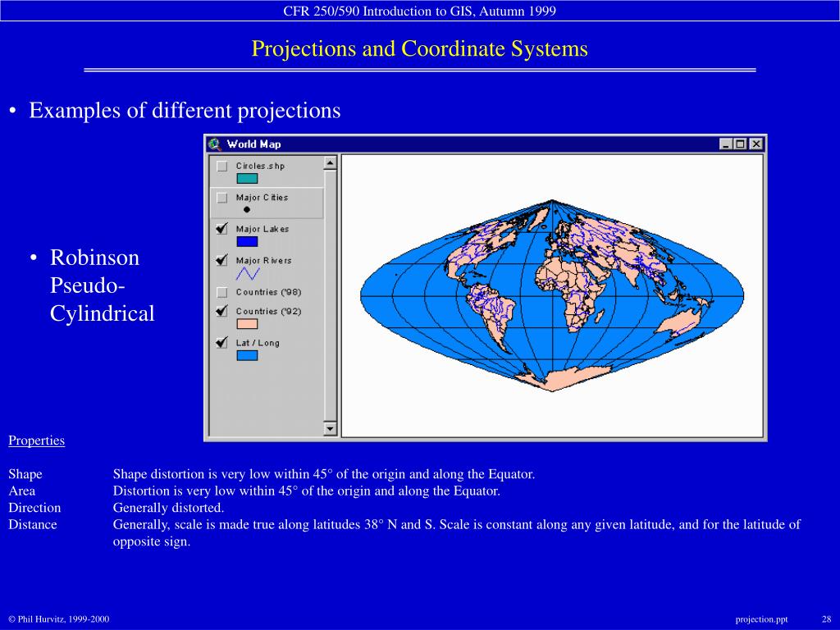This screenshot has width=840, height=630.
Task: Click the legend scroll down arrow
Action: [330, 428]
